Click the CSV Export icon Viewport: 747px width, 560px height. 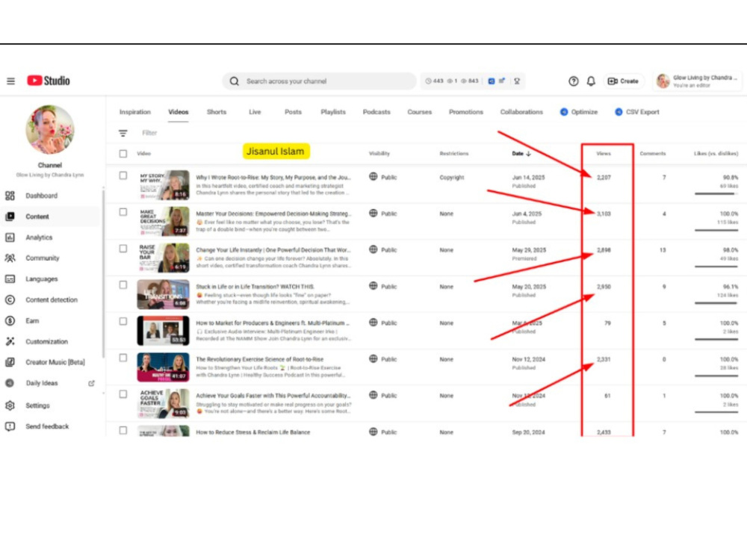(x=619, y=112)
